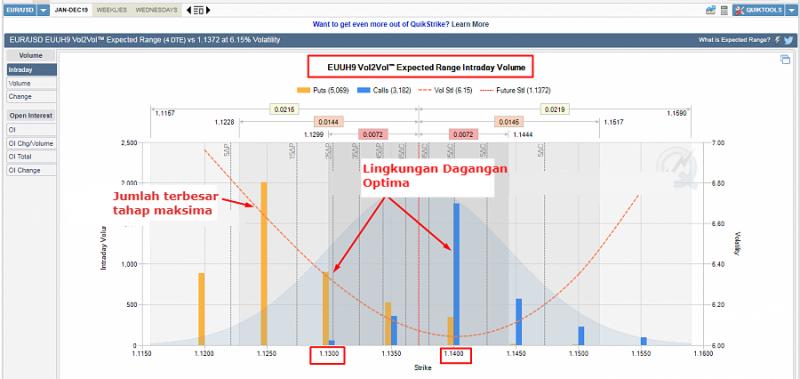Screen dimensions: 800x379
Task: Click the blue call bar at 1.1550 strike
Action: pyautogui.click(x=644, y=341)
